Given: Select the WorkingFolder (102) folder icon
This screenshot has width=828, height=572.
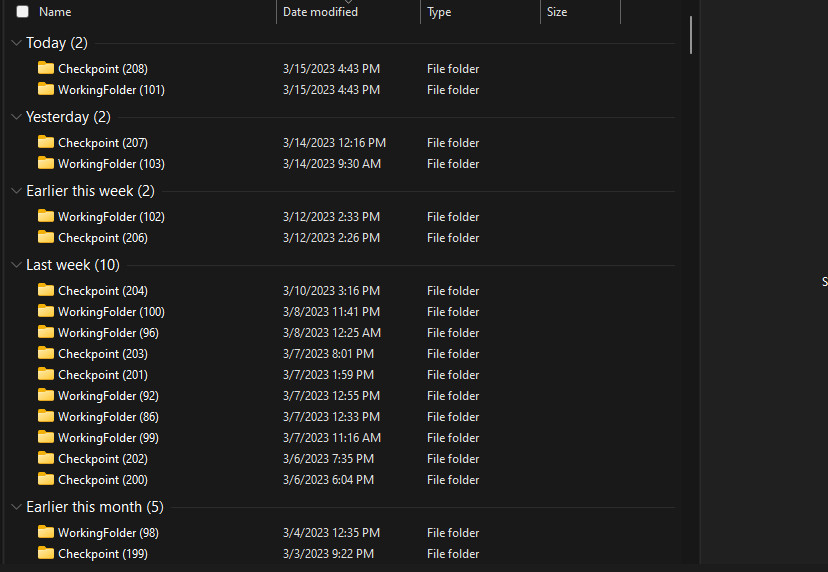Looking at the screenshot, I should tap(46, 216).
